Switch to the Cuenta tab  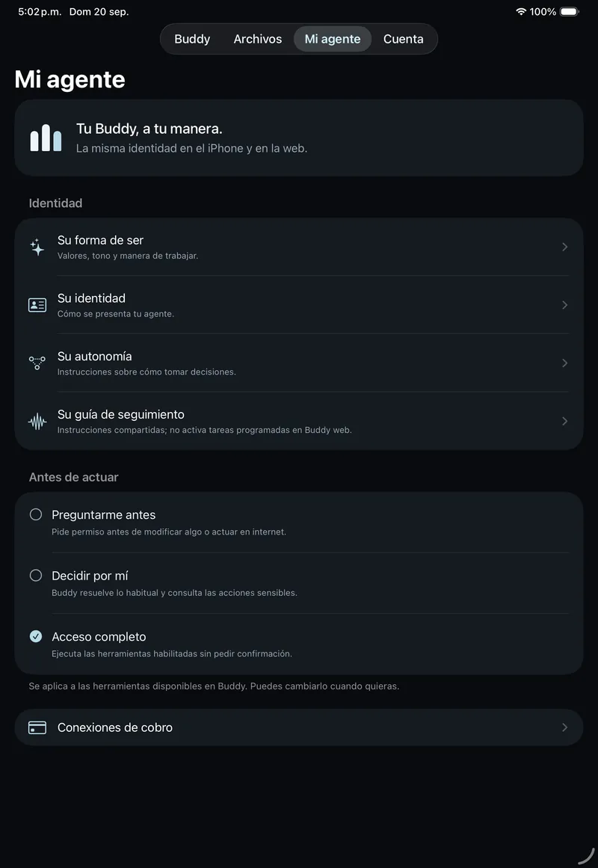pos(403,39)
